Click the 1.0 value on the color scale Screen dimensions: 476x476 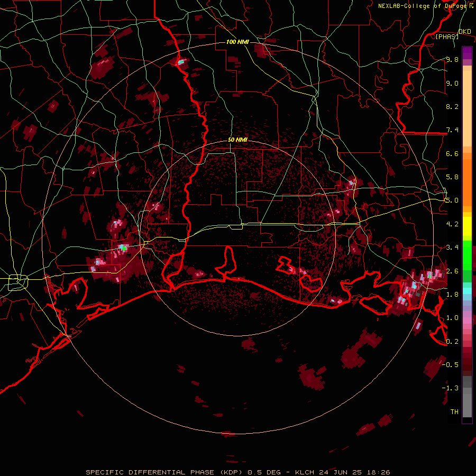pos(452,318)
